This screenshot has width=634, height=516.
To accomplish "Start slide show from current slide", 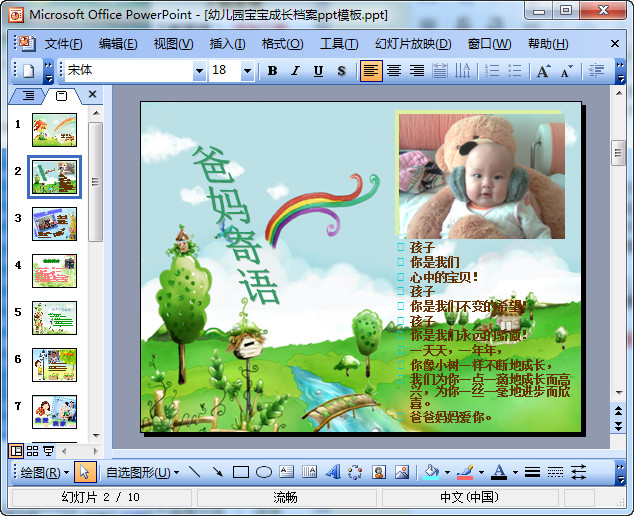I will (x=49, y=451).
